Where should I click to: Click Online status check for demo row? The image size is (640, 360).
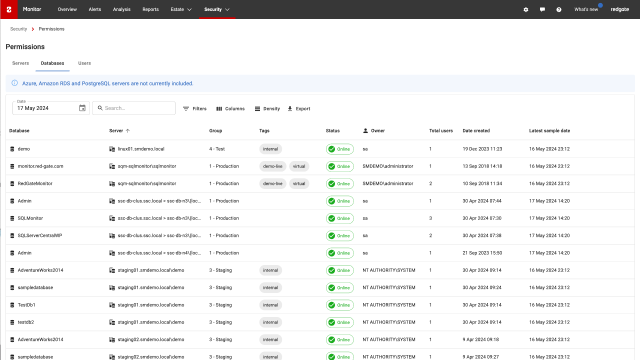point(331,149)
